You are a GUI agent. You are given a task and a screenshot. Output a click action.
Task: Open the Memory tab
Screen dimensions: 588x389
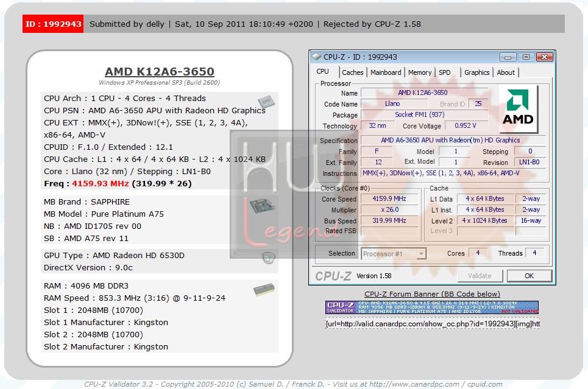[420, 72]
